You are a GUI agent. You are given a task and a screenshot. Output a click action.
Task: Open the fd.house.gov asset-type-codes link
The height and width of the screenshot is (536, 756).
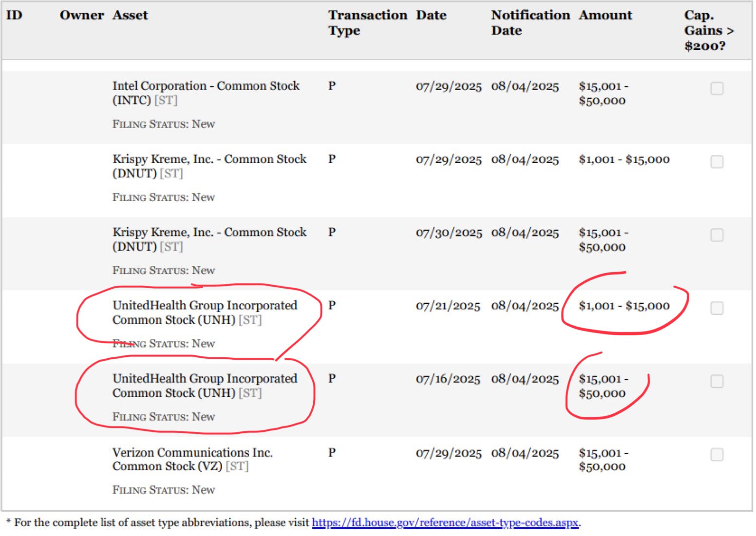tap(445, 522)
